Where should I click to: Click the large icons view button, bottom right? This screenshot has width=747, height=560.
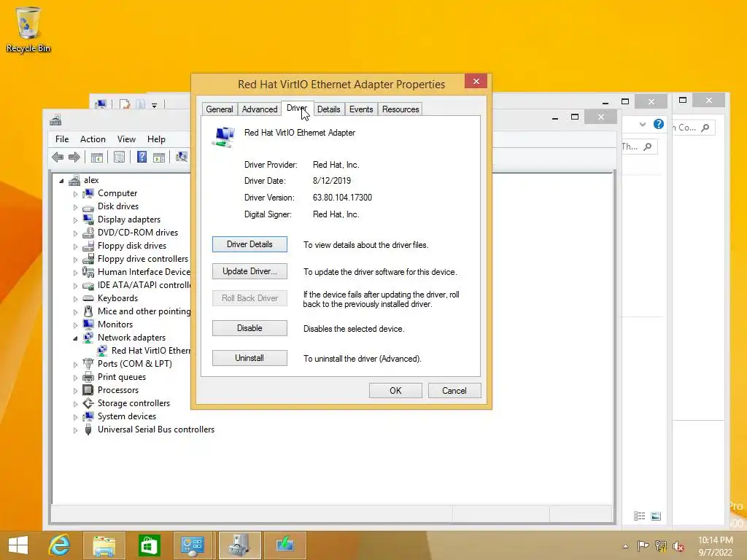656,516
